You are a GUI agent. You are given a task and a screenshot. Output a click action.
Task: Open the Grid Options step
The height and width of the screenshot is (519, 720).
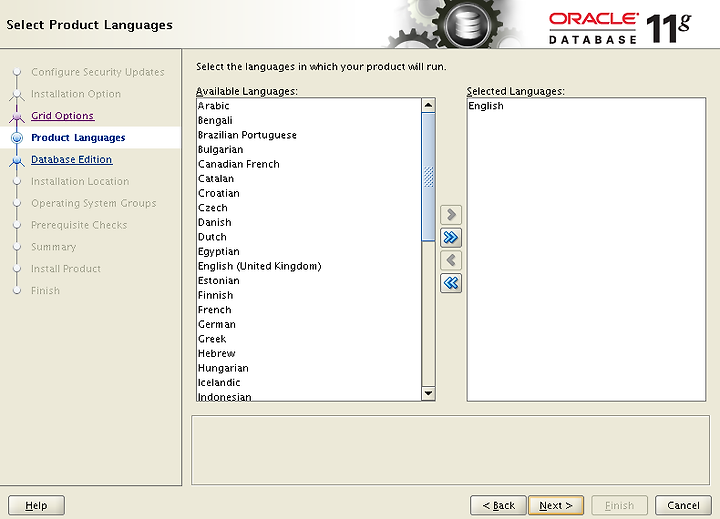point(62,116)
